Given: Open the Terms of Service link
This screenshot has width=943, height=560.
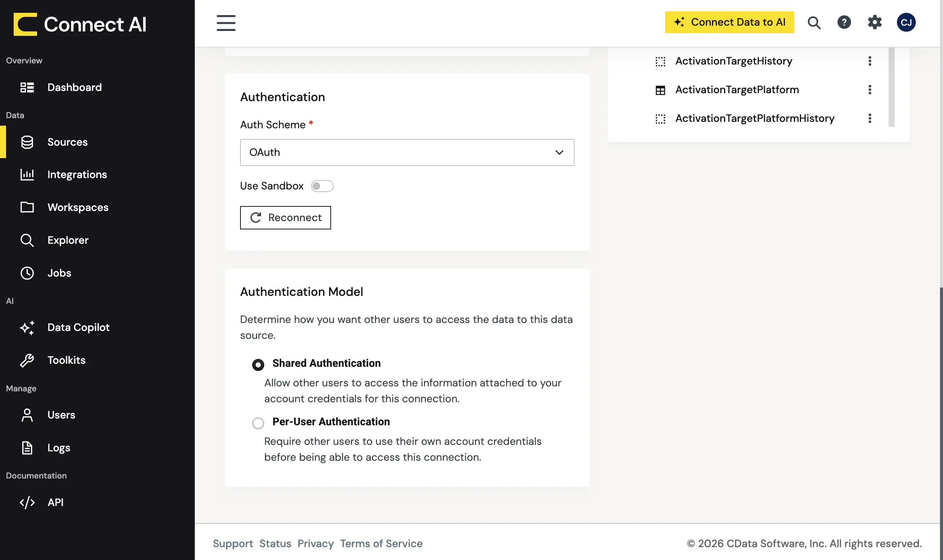Looking at the screenshot, I should [x=381, y=543].
